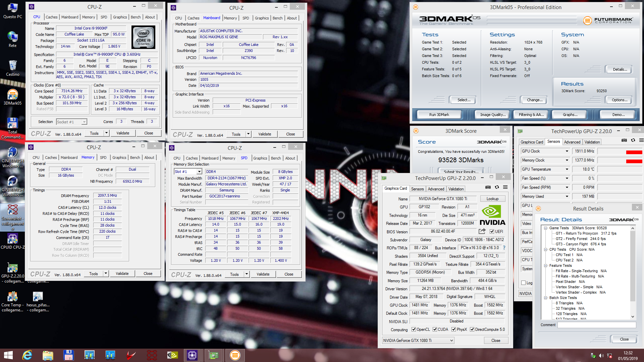Toggle OpenCL checkbox
The image size is (644, 362).
414,329
